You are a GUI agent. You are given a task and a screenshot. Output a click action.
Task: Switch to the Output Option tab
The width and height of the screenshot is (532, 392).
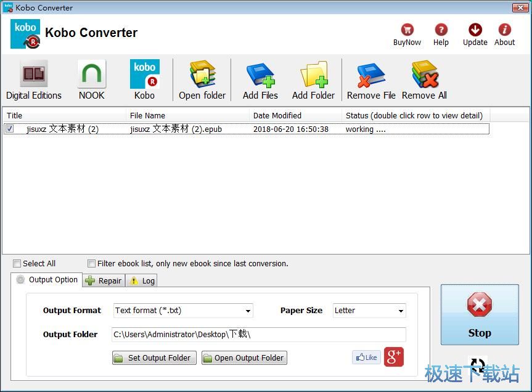click(x=47, y=280)
